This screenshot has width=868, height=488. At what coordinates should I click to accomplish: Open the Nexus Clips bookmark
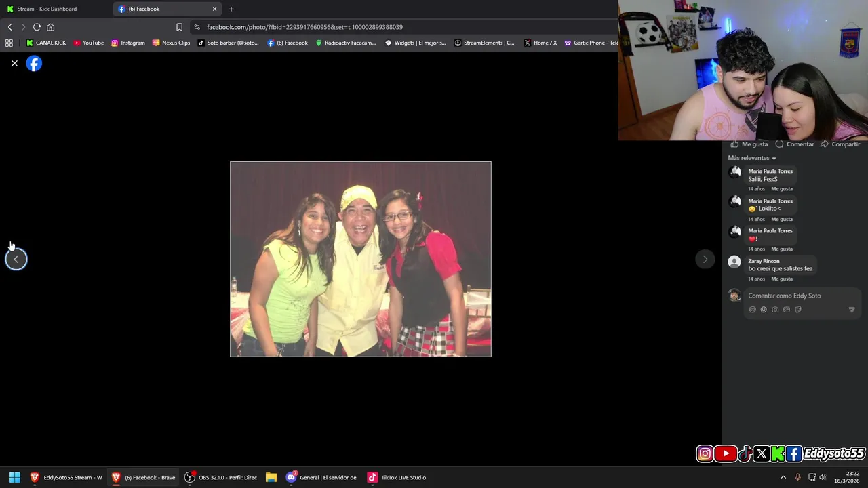pos(171,43)
